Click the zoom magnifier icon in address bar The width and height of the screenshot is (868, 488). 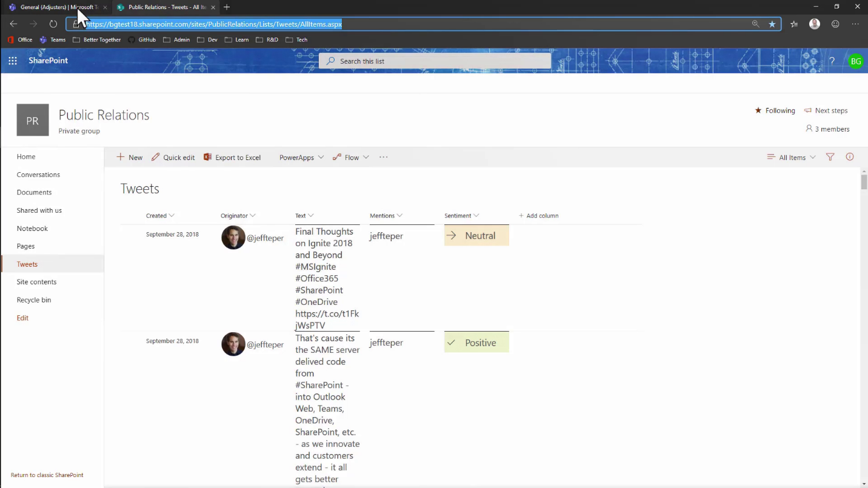coord(755,24)
